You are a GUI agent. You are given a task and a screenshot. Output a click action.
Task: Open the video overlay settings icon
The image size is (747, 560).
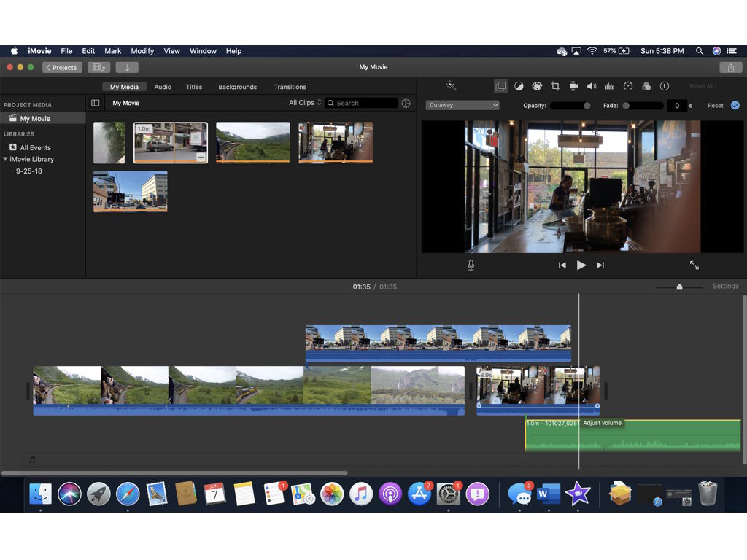(500, 86)
